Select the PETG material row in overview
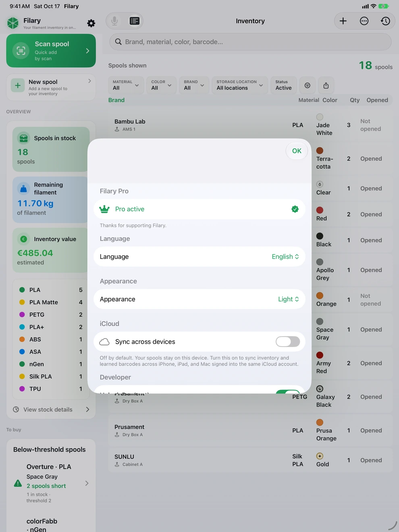399x532 pixels. 51,315
